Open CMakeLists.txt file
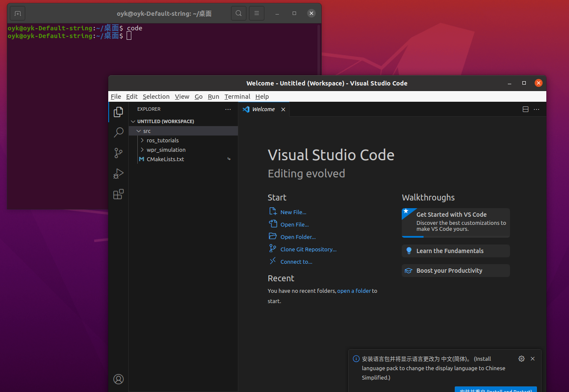 183,159
